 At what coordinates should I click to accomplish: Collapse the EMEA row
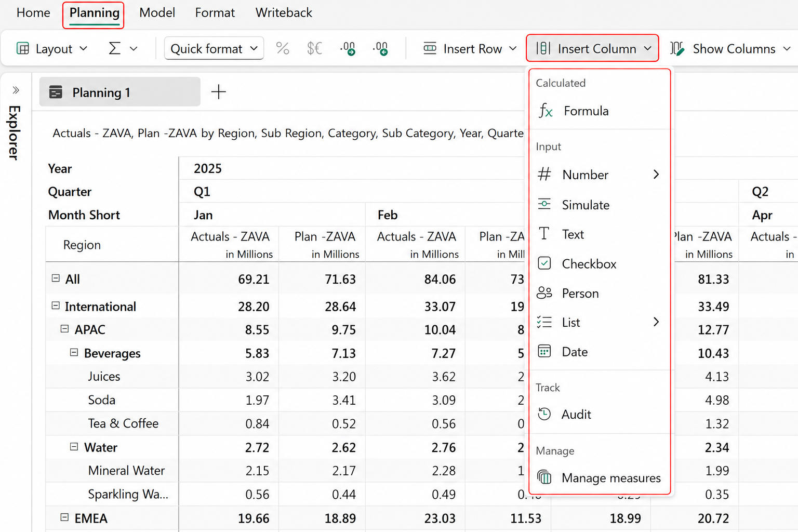click(64, 517)
